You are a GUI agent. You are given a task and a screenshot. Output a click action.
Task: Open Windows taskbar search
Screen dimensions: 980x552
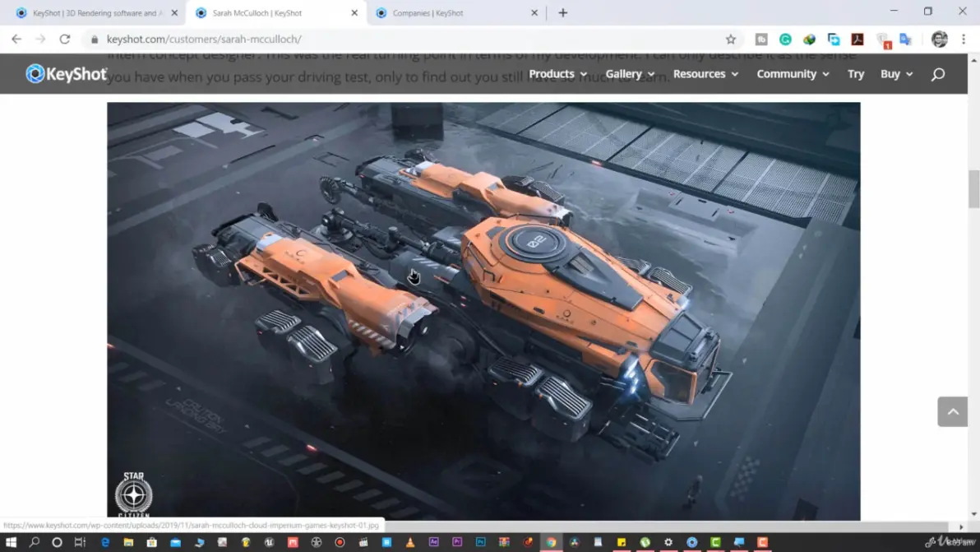[35, 542]
